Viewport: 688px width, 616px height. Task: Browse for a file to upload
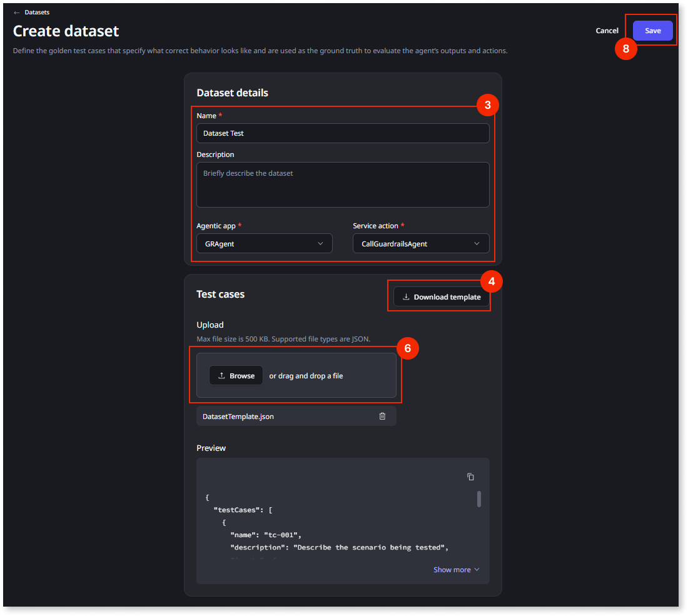click(x=236, y=376)
